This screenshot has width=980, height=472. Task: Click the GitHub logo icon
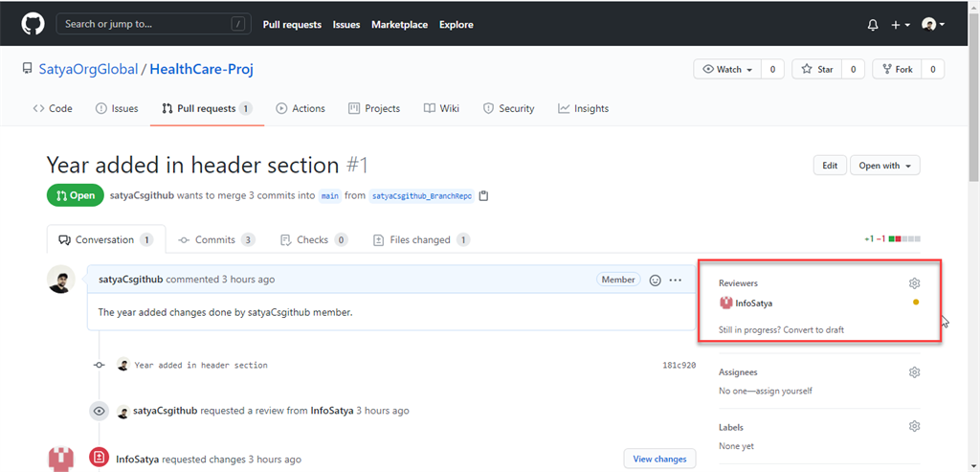[x=33, y=24]
